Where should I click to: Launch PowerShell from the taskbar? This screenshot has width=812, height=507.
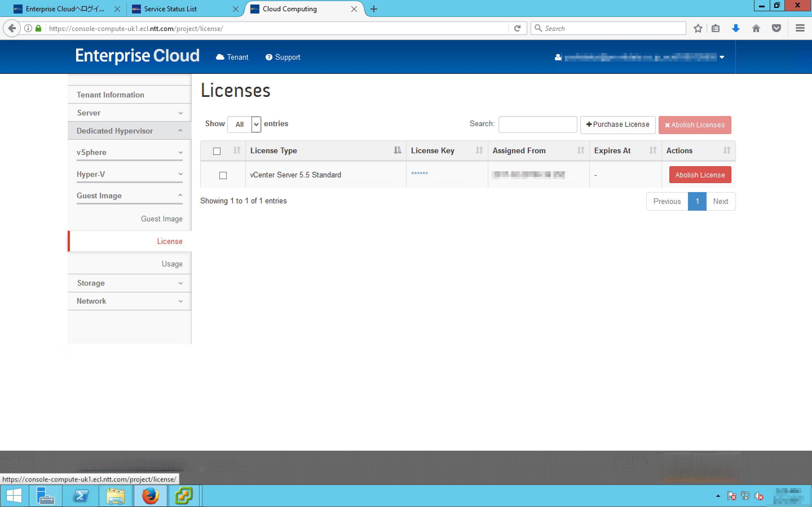(x=81, y=496)
